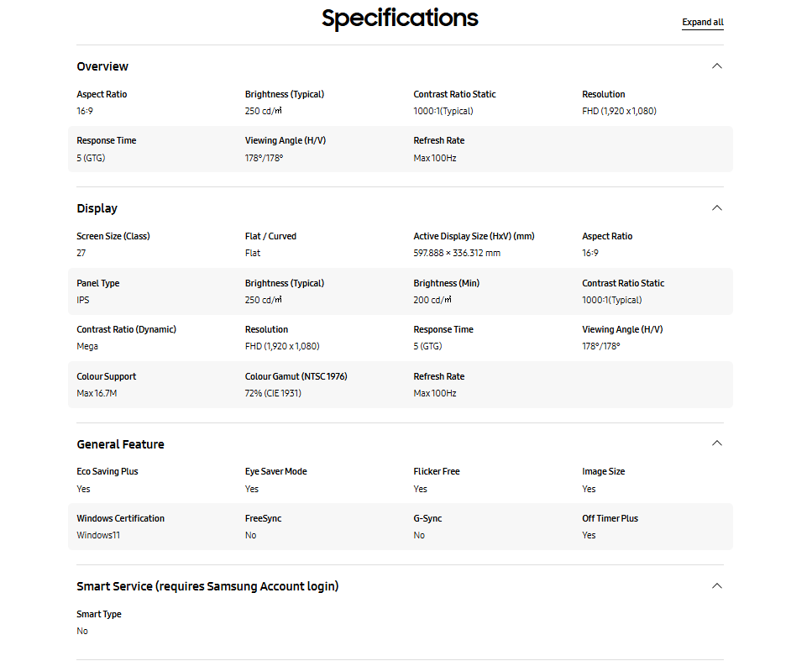
Task: Click the Off Timer Plus label
Action: pyautogui.click(x=610, y=518)
